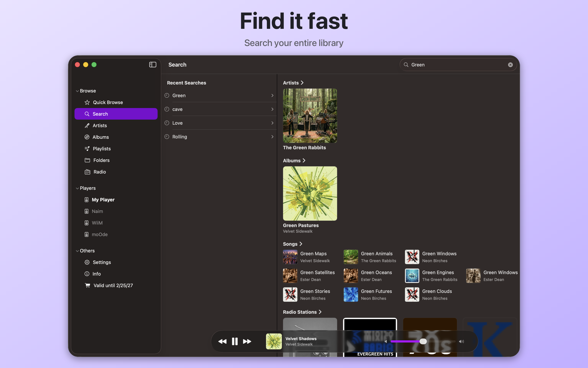Viewport: 588px width, 368px height.
Task: Collapse the Browse section
Action: tap(77, 91)
